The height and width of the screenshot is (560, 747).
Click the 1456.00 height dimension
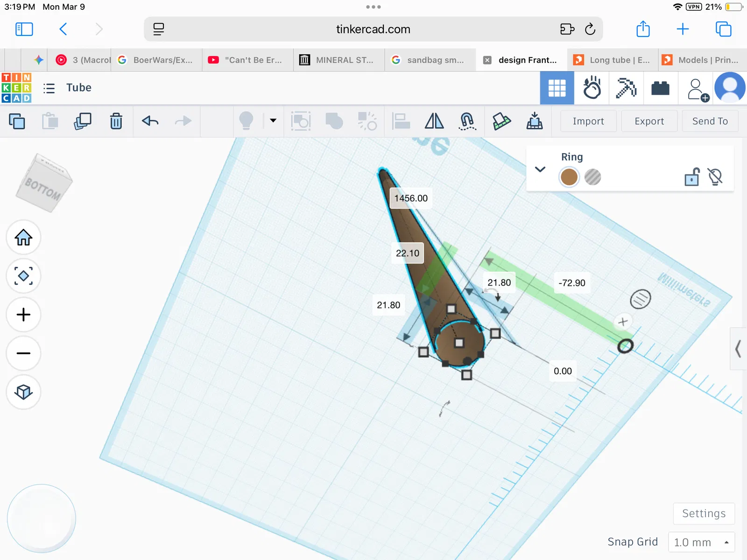tap(411, 198)
